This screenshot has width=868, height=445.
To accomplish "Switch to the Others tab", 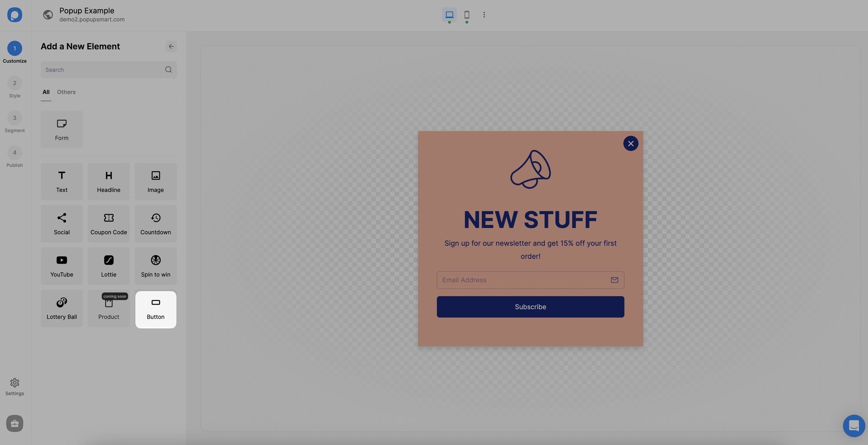I will pos(66,92).
